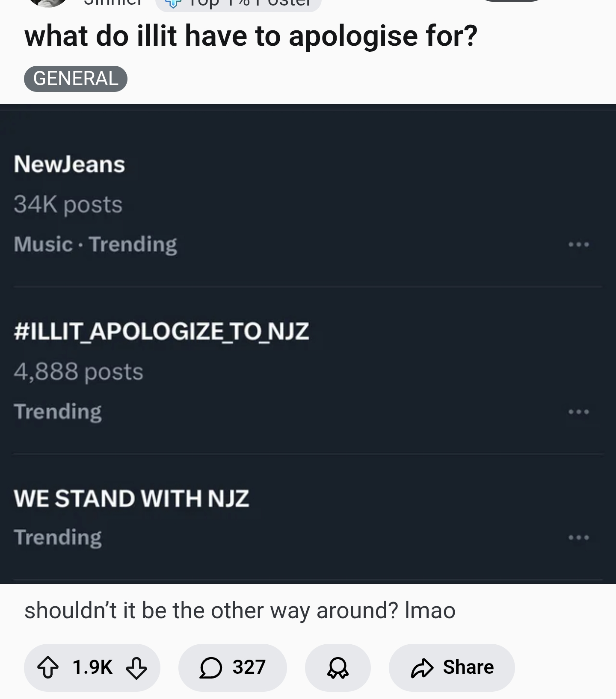Give an award to this post
616x699 pixels.
coord(338,668)
